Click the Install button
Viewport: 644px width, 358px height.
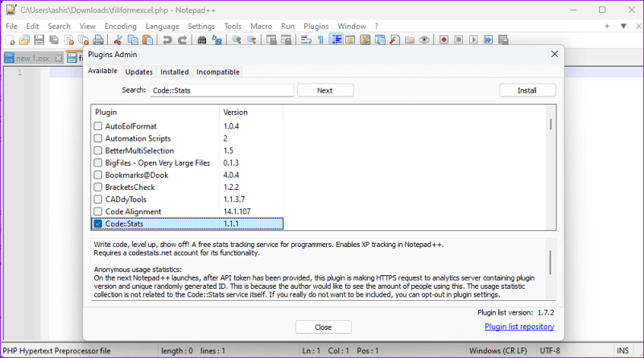(527, 90)
